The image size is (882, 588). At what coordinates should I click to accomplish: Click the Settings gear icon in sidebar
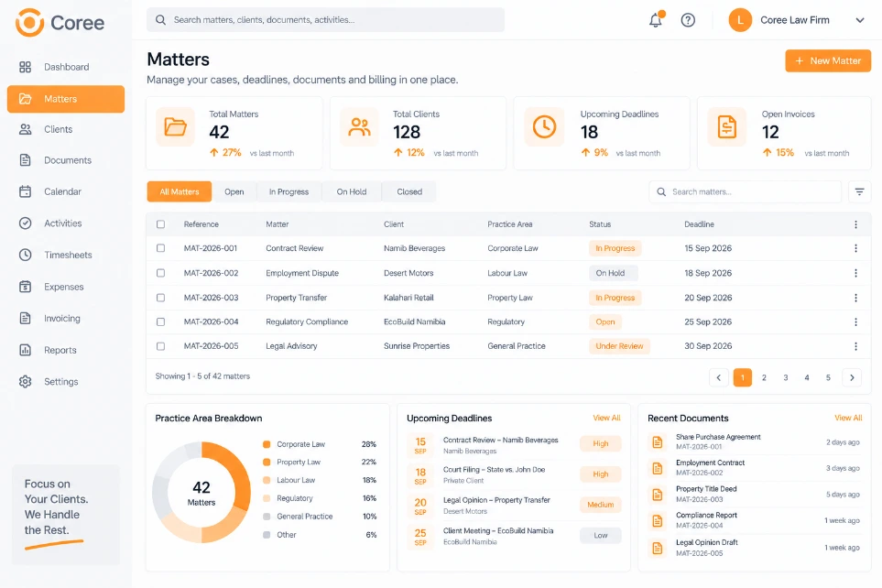26,382
